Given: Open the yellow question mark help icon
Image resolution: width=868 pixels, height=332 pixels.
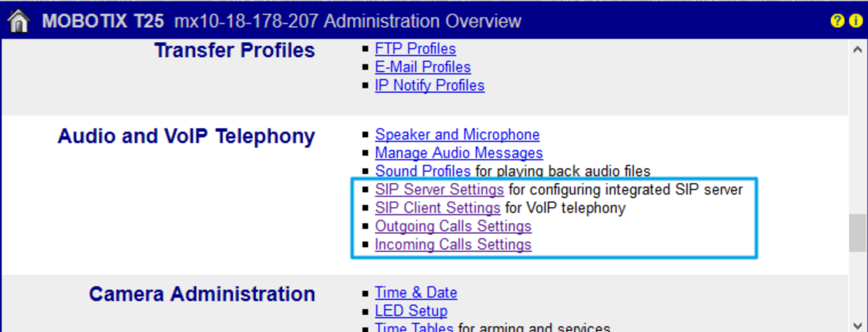Looking at the screenshot, I should 837,21.
